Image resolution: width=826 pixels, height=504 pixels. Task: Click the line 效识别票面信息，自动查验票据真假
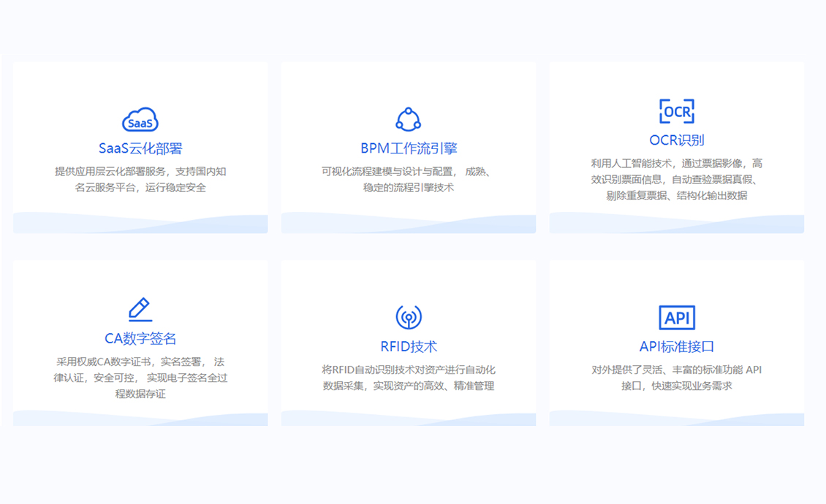[672, 180]
